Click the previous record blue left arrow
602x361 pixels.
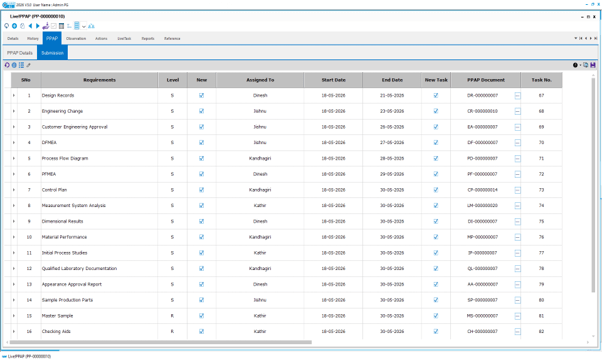point(30,26)
